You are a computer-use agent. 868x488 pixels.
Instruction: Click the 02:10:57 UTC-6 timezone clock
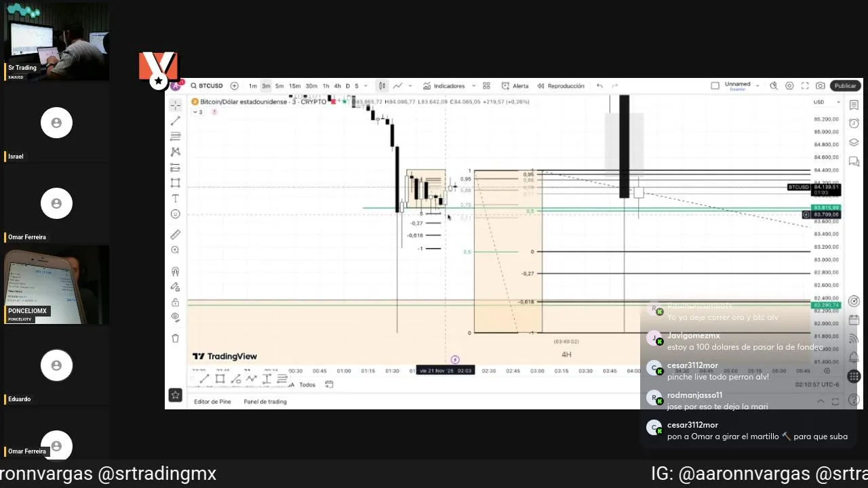(817, 384)
